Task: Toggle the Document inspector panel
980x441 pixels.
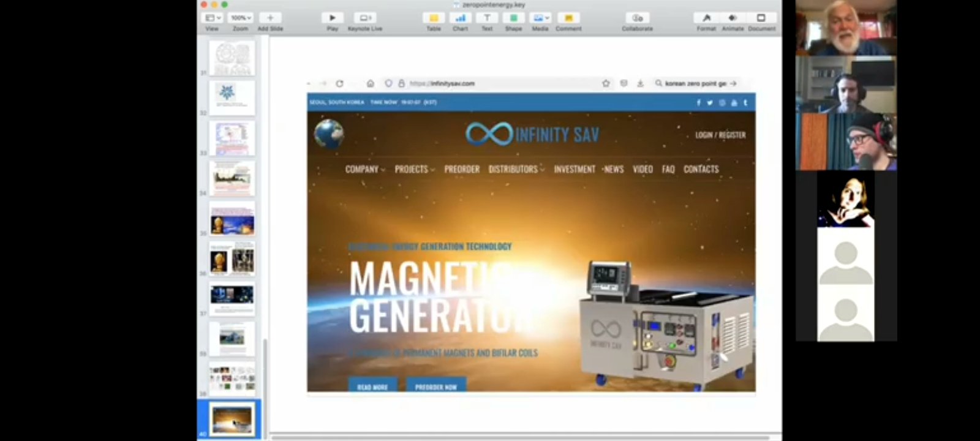Action: click(x=761, y=18)
